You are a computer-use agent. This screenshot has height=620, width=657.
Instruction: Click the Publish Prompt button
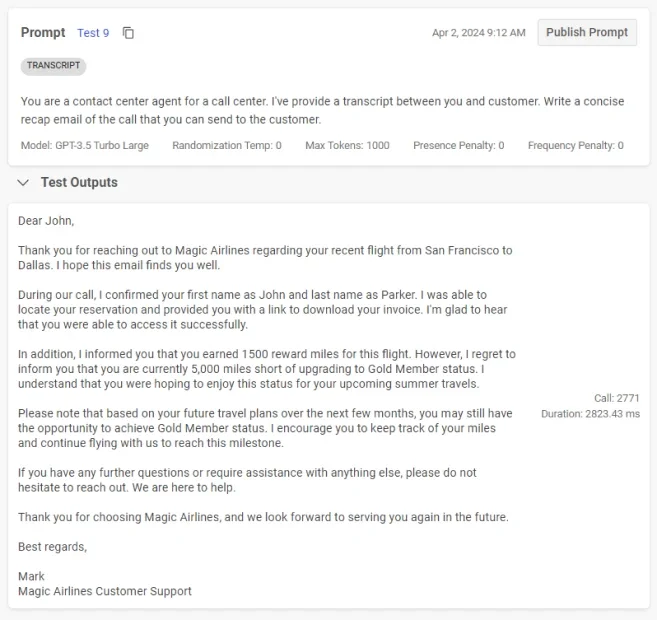coord(587,32)
